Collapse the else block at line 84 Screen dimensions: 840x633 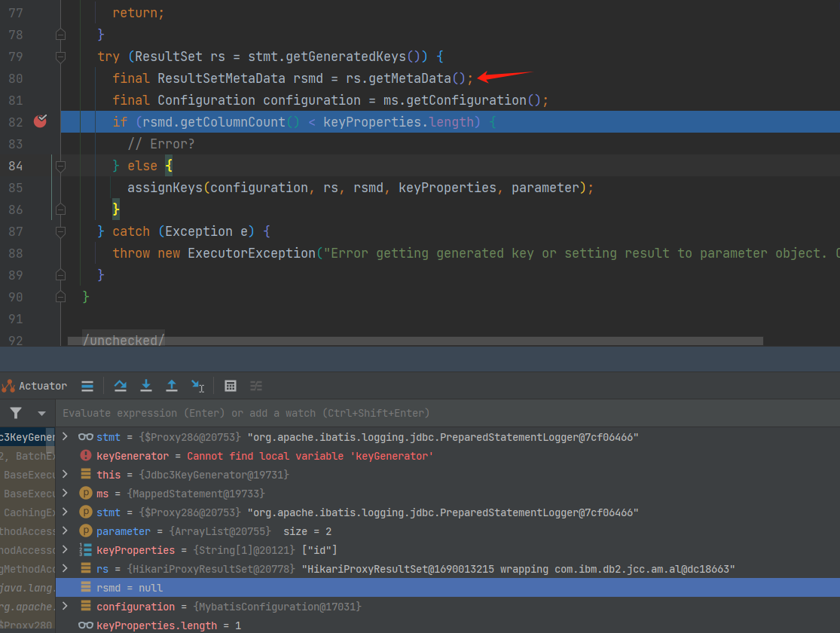(x=61, y=166)
